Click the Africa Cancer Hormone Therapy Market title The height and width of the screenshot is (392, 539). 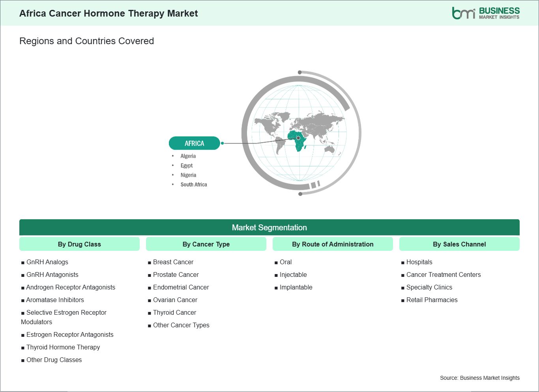tap(109, 13)
